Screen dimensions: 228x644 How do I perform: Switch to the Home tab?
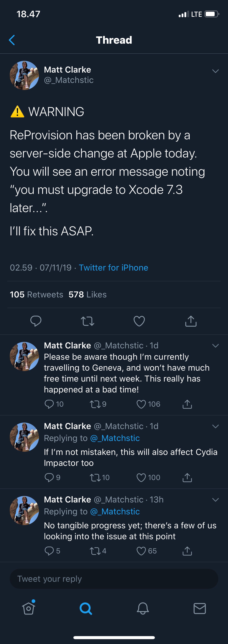[29, 608]
